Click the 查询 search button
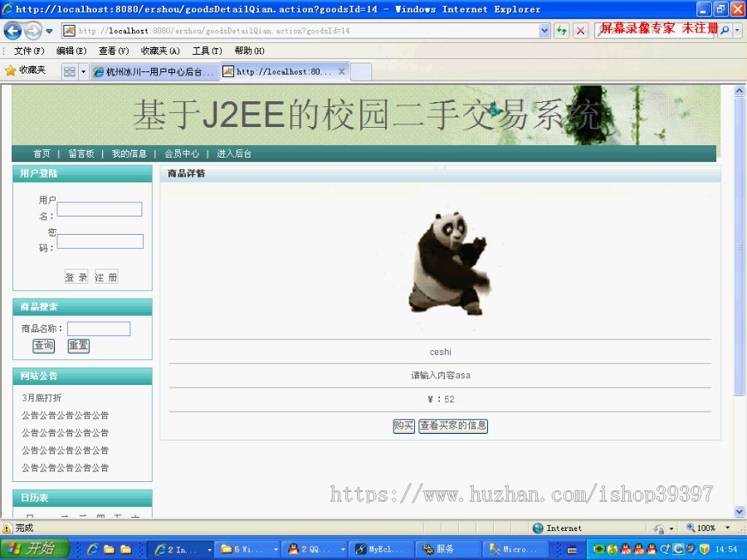Viewport: 747px width, 560px height. [x=43, y=346]
